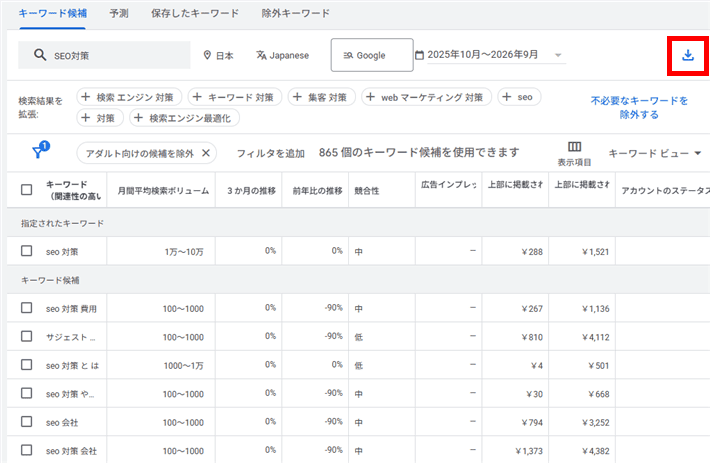Click keyword text seo 対策 会社
This screenshot has width=710, height=463.
[x=71, y=451]
